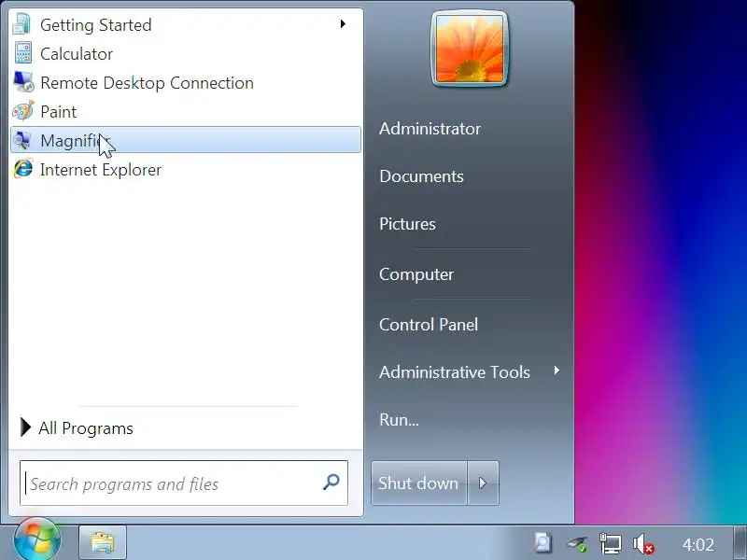
Task: Open the Shut down options arrow
Action: 483,483
